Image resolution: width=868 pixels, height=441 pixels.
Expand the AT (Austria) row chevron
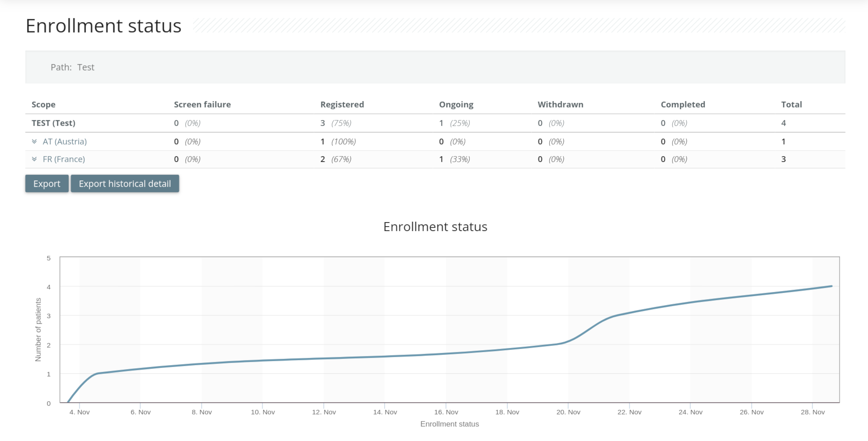34,141
